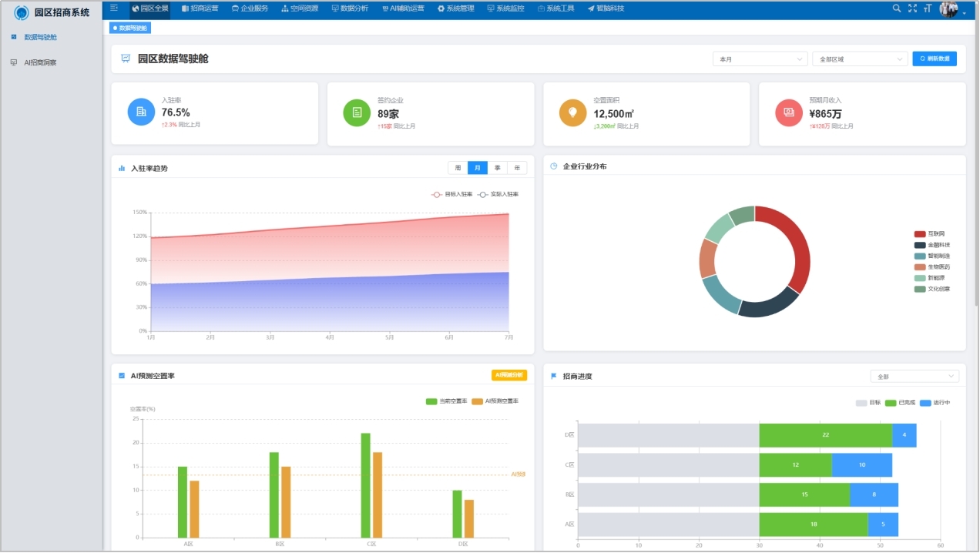The width and height of the screenshot is (980, 553).
Task: Click the font size icon in header
Action: click(x=928, y=8)
